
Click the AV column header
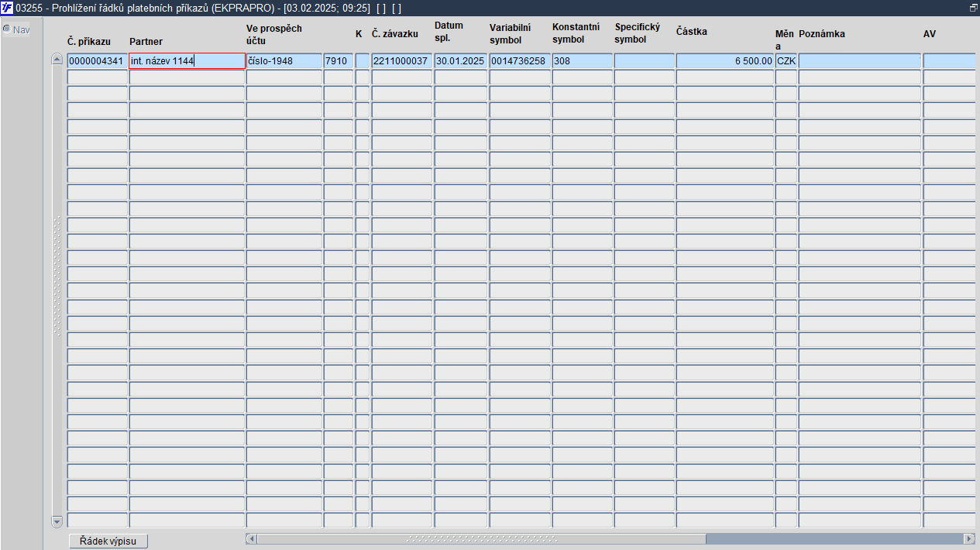930,34
